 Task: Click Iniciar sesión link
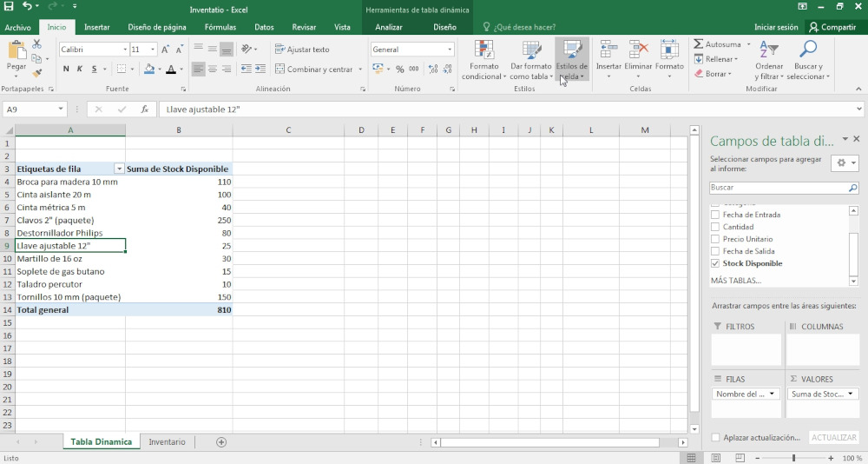point(776,27)
